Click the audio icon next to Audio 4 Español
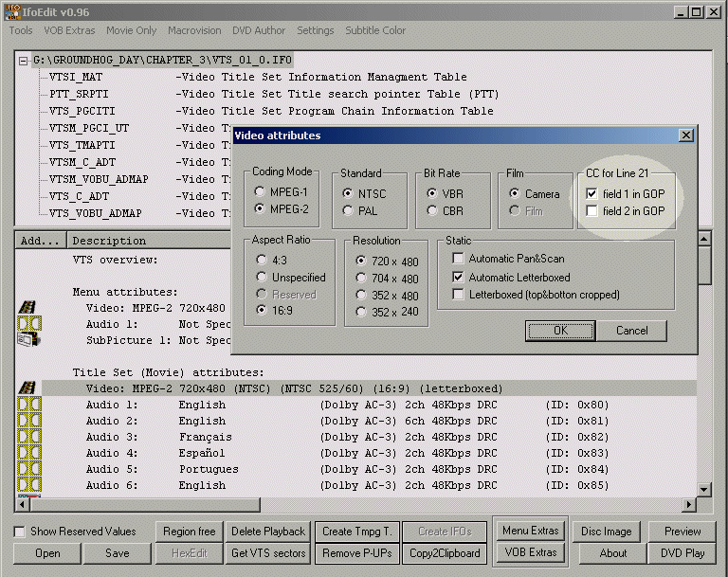This screenshot has width=728, height=577. point(29,453)
